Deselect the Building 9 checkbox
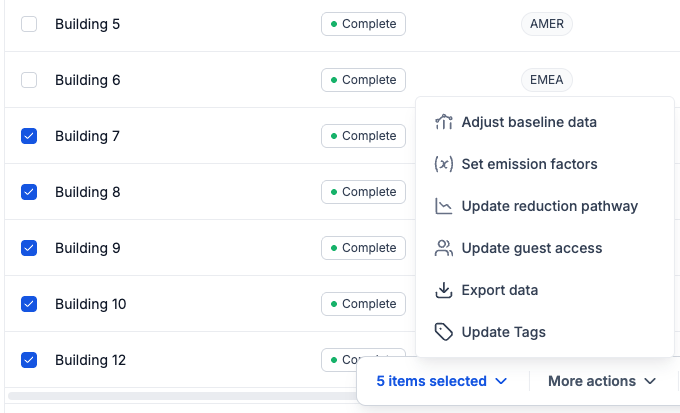The height and width of the screenshot is (413, 680). click(x=29, y=248)
